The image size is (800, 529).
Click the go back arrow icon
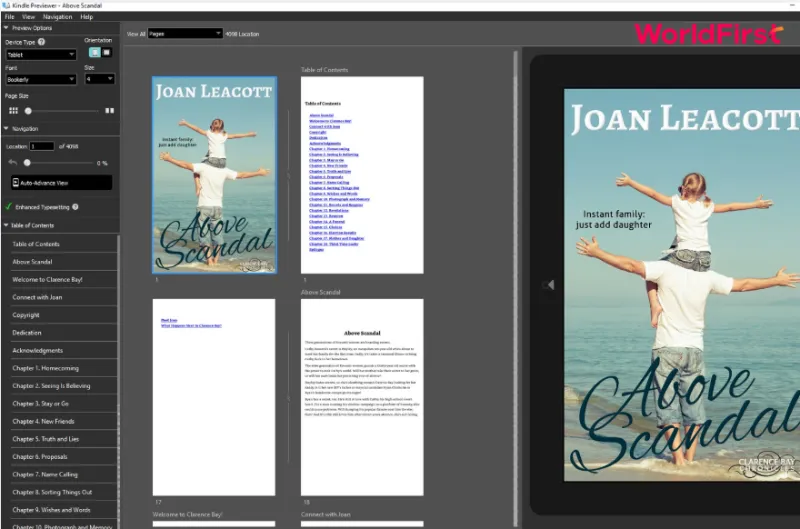pyautogui.click(x=13, y=163)
